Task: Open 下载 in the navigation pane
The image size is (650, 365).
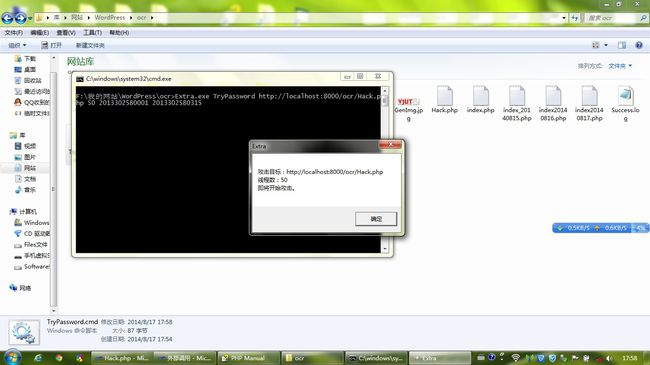Action: 26,58
